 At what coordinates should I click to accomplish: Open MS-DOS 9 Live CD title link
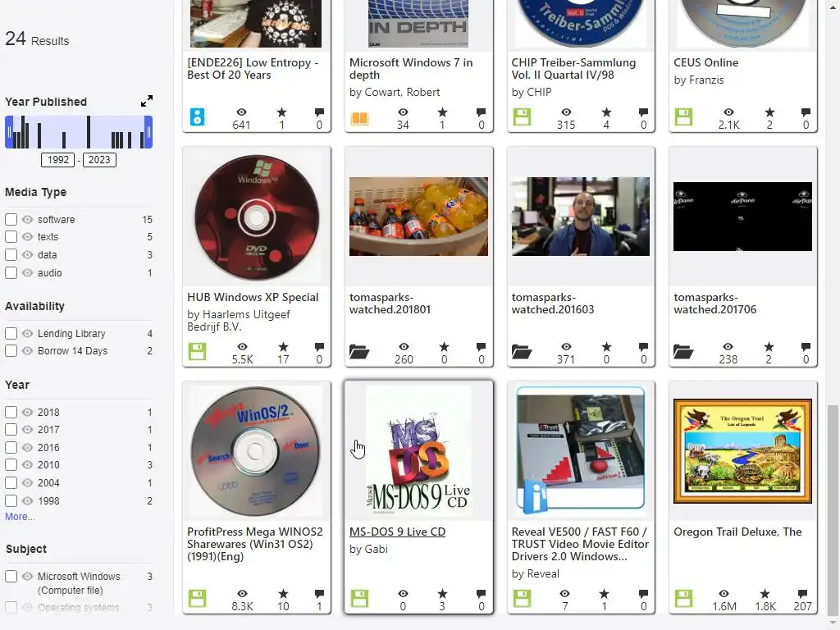coord(398,532)
